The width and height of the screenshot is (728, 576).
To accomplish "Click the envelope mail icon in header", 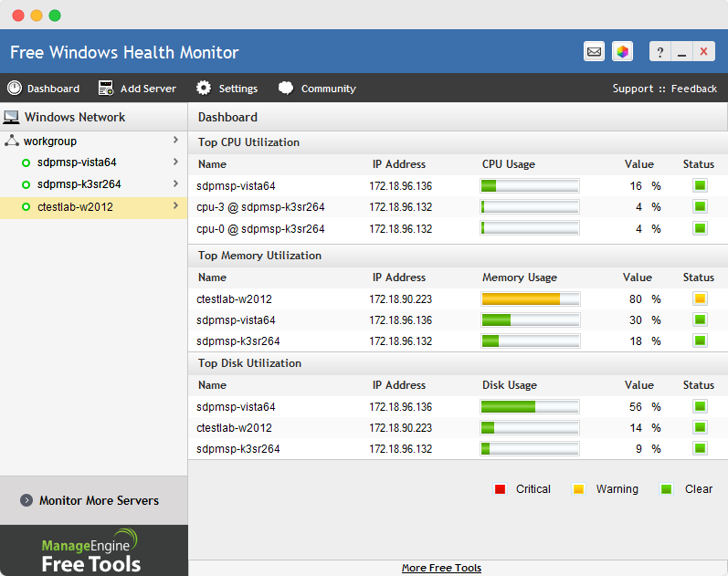I will tap(595, 52).
